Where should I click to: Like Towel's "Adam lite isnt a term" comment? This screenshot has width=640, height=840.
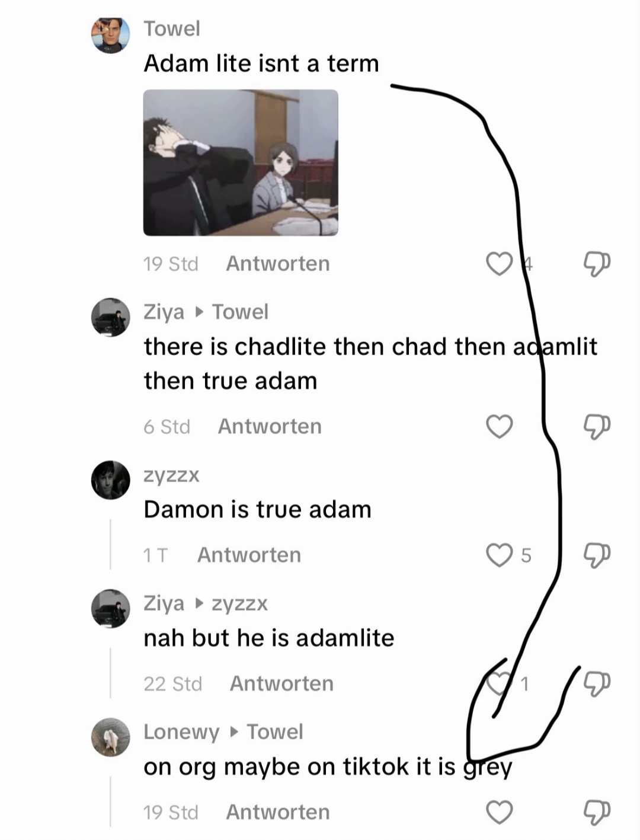(499, 264)
